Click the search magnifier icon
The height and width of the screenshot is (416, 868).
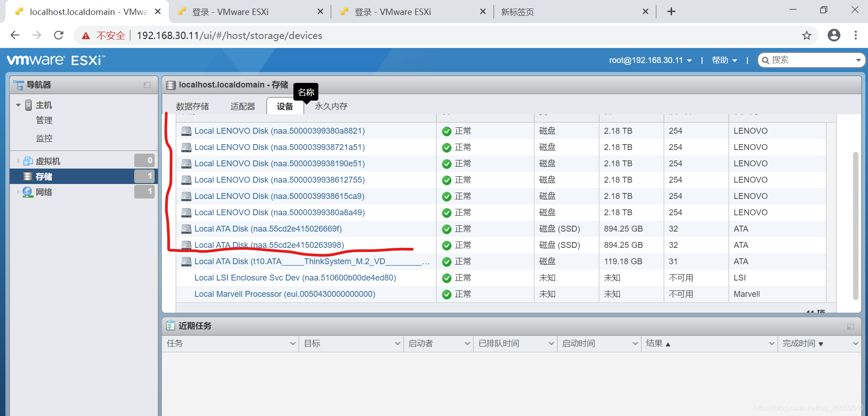(766, 60)
